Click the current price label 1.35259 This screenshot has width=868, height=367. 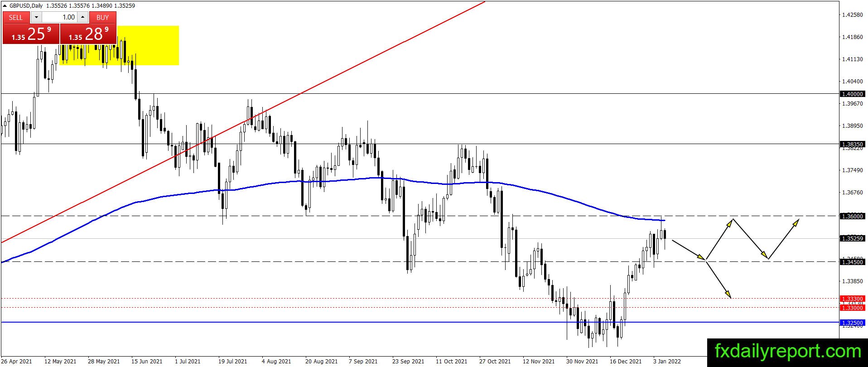click(x=852, y=238)
